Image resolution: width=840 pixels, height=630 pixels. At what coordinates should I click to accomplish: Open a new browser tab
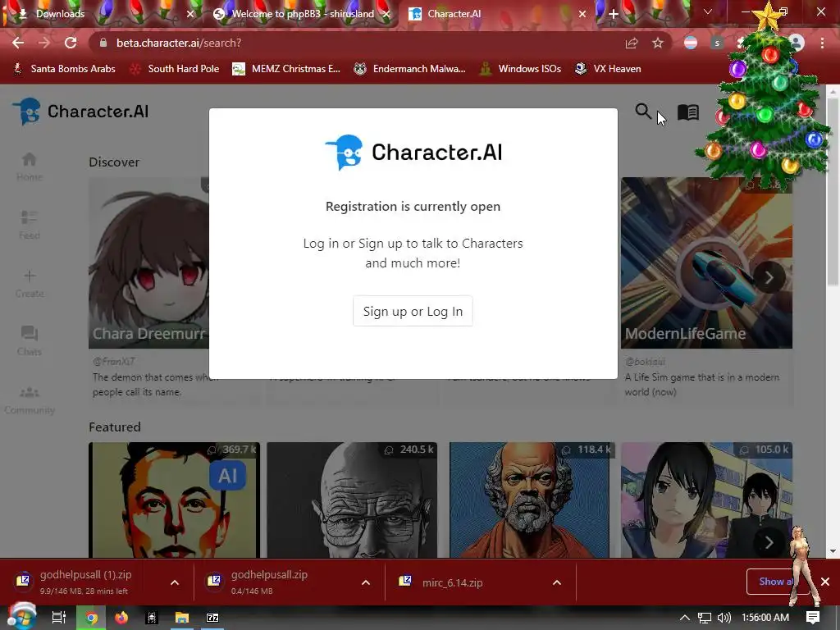[614, 14]
